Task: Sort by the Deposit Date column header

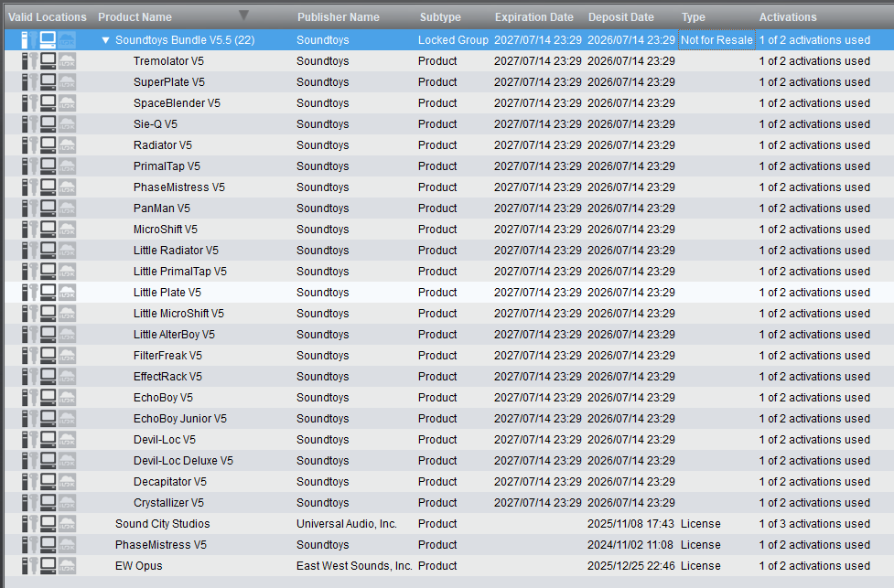Action: click(x=621, y=17)
